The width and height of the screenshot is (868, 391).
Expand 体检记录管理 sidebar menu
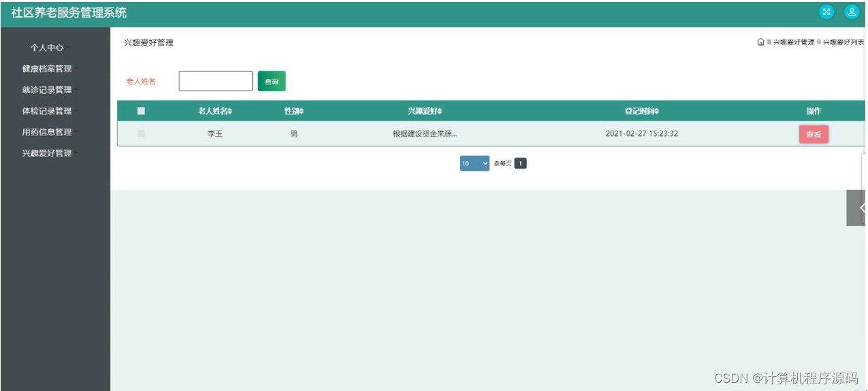pos(50,111)
